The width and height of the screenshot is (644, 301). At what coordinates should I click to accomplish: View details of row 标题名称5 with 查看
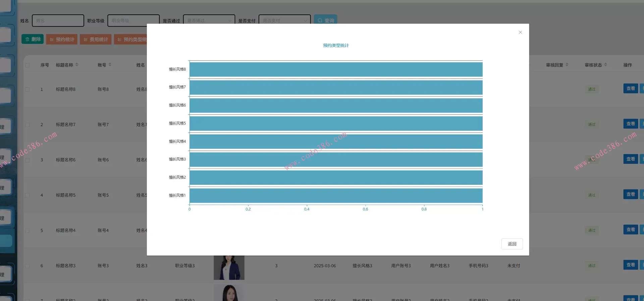pos(631,194)
